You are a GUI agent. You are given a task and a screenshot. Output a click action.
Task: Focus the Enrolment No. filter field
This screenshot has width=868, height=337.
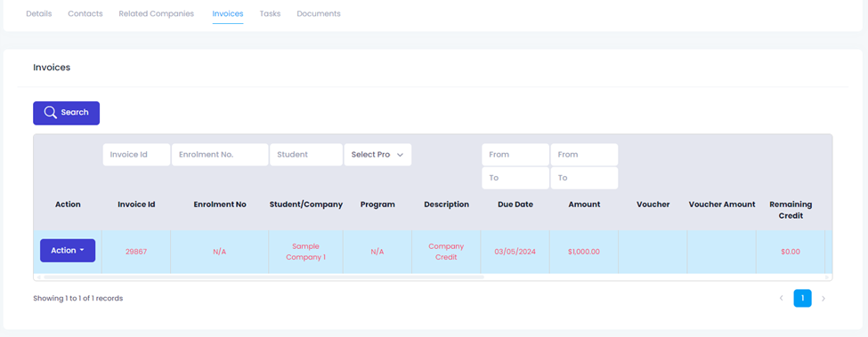click(220, 155)
